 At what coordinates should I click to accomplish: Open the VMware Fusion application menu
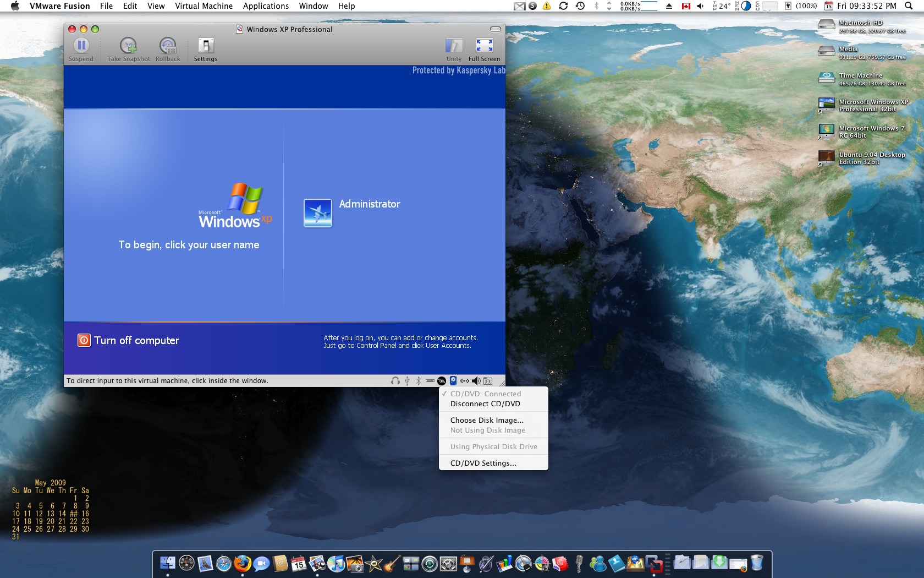tap(60, 6)
